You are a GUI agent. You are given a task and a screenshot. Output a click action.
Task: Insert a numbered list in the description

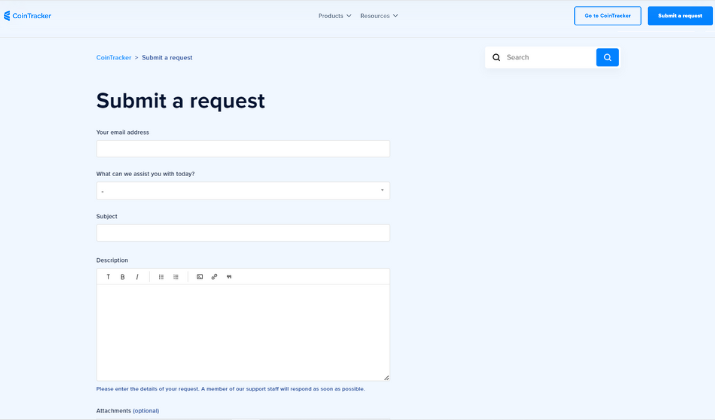click(x=161, y=277)
